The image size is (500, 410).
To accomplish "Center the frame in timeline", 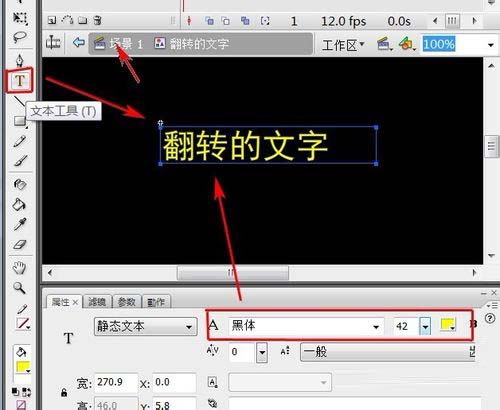I will click(x=189, y=21).
